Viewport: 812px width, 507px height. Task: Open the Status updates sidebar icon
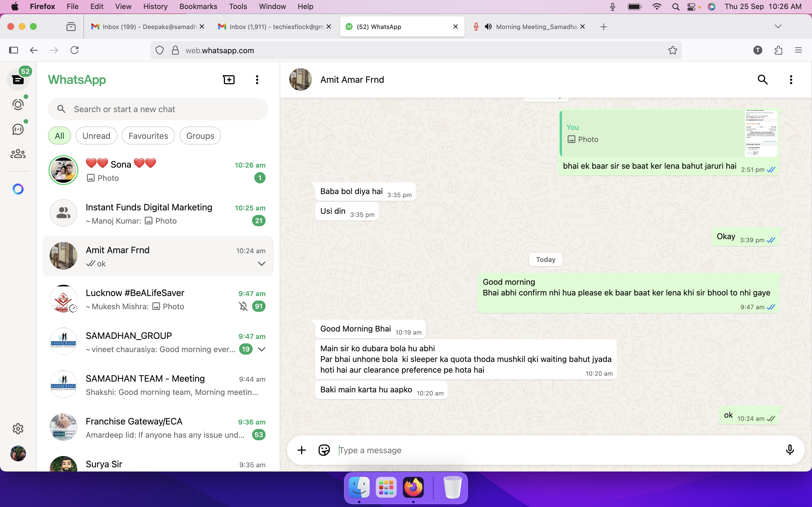(18, 104)
